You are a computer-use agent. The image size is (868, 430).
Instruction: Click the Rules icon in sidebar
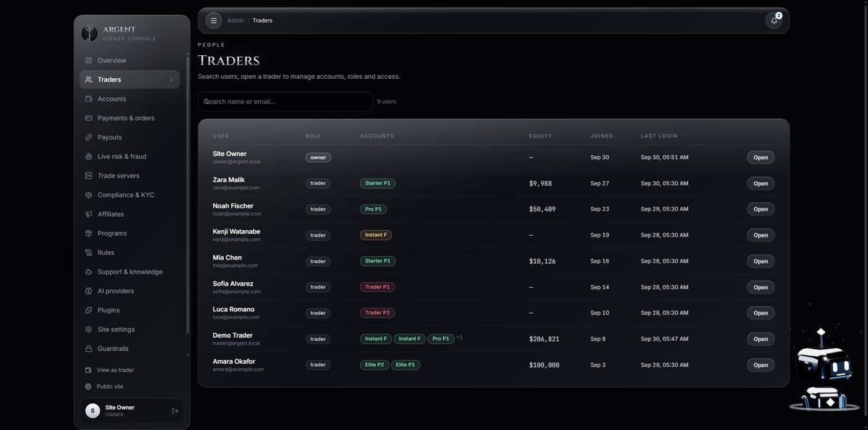click(89, 253)
